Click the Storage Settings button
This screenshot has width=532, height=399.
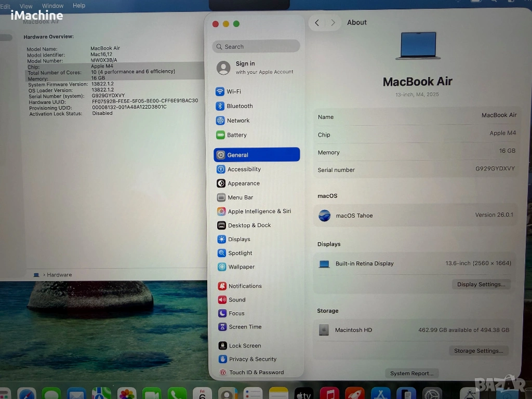(478, 351)
